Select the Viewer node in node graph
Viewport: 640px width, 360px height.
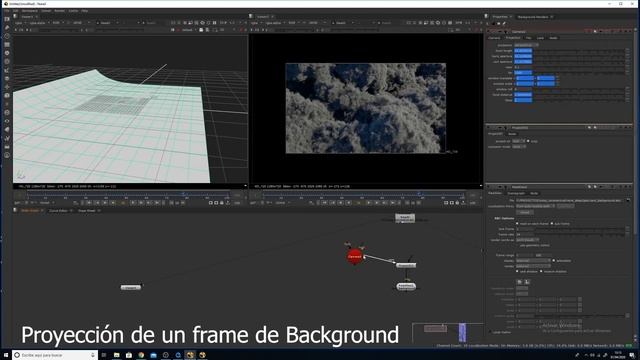pyautogui.click(x=131, y=287)
